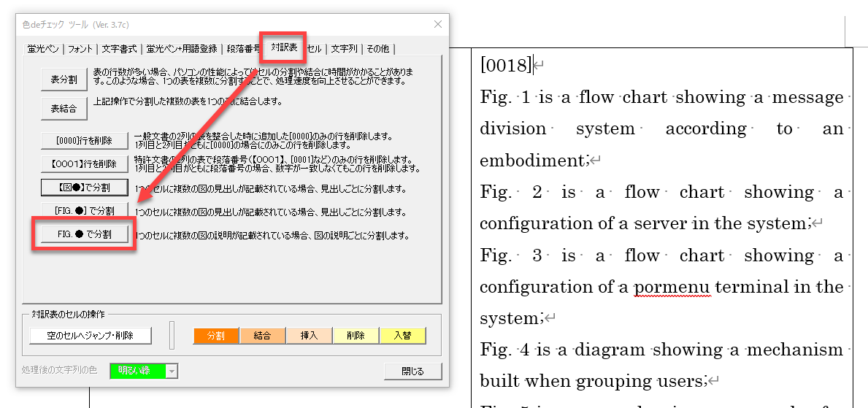Switch to the その他 tab

click(x=379, y=49)
